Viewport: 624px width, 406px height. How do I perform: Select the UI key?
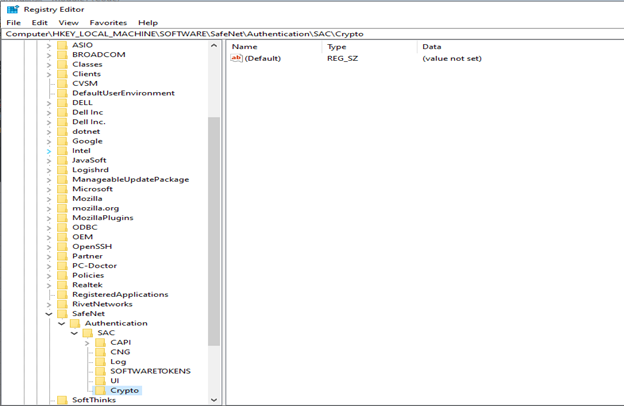115,381
